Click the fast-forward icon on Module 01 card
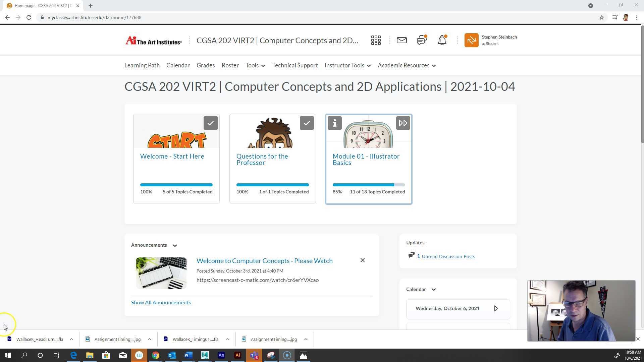 coord(403,123)
